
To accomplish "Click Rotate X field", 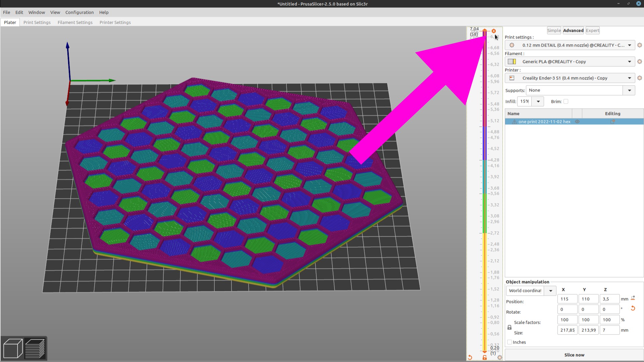I will click(567, 309).
